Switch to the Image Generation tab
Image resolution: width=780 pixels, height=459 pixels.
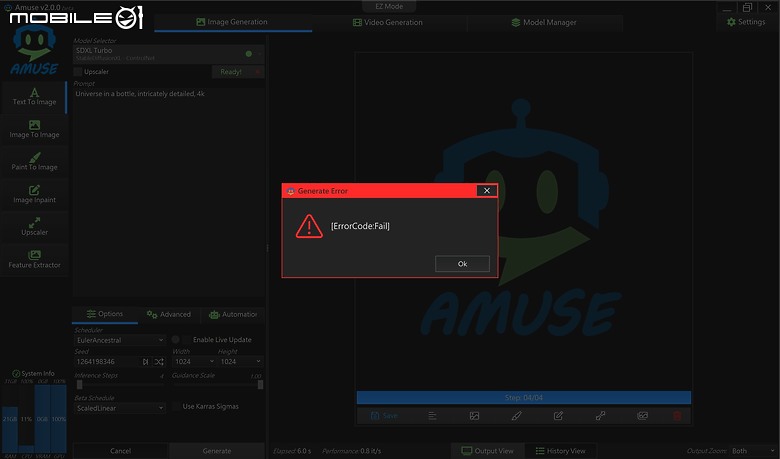tap(233, 22)
